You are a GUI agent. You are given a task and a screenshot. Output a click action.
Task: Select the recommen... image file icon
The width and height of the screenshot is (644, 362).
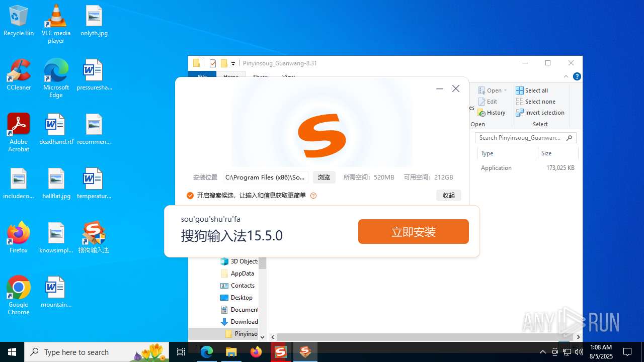pos(94,130)
